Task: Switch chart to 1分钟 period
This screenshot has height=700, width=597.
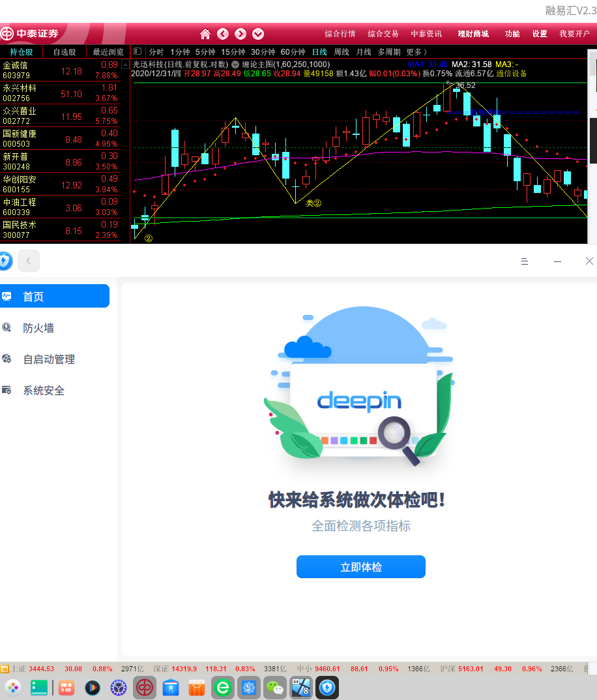Action: coord(180,51)
